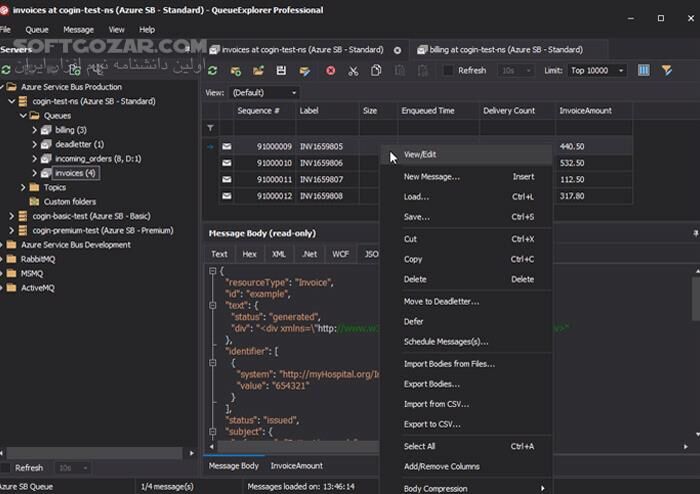
Task: Click the Copy icon in messages toolbar
Action: pyautogui.click(x=376, y=71)
